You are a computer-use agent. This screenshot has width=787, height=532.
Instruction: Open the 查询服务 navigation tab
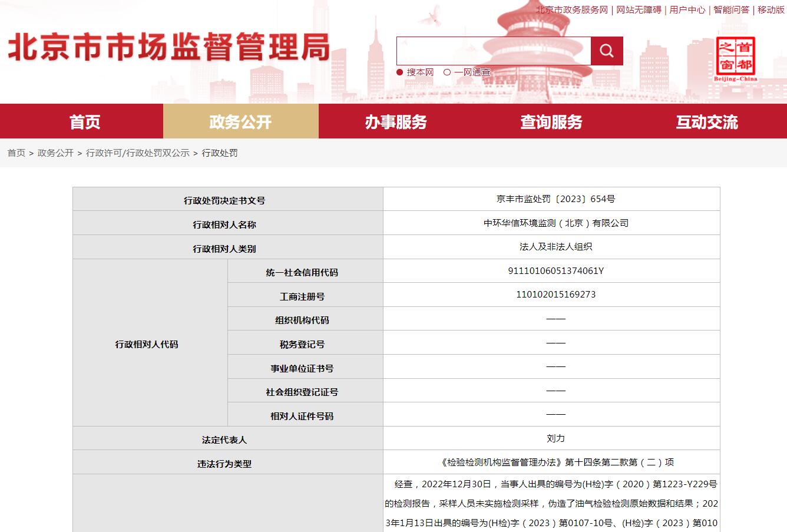pyautogui.click(x=551, y=121)
